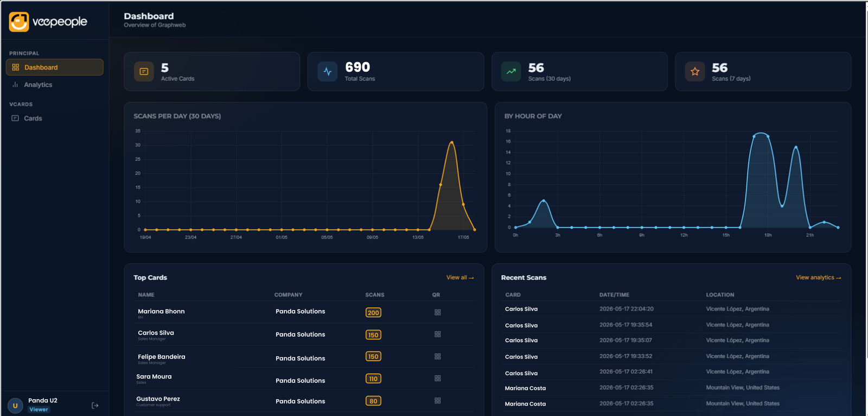
Task: Click the star icon for 7-day scans
Action: [695, 72]
